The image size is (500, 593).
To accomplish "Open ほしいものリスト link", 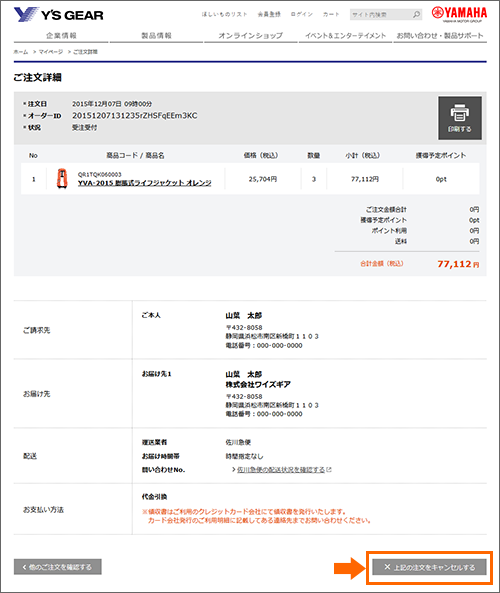I will click(224, 14).
